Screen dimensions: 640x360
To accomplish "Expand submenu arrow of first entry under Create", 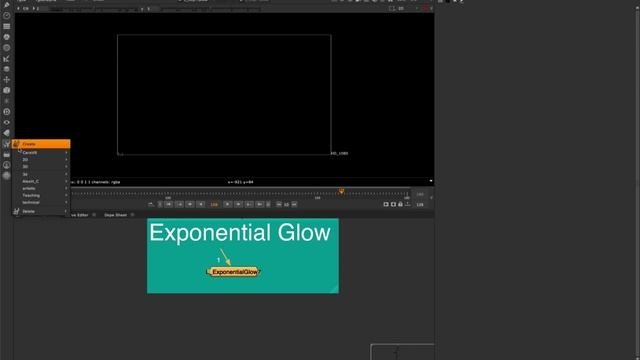I will (66, 152).
